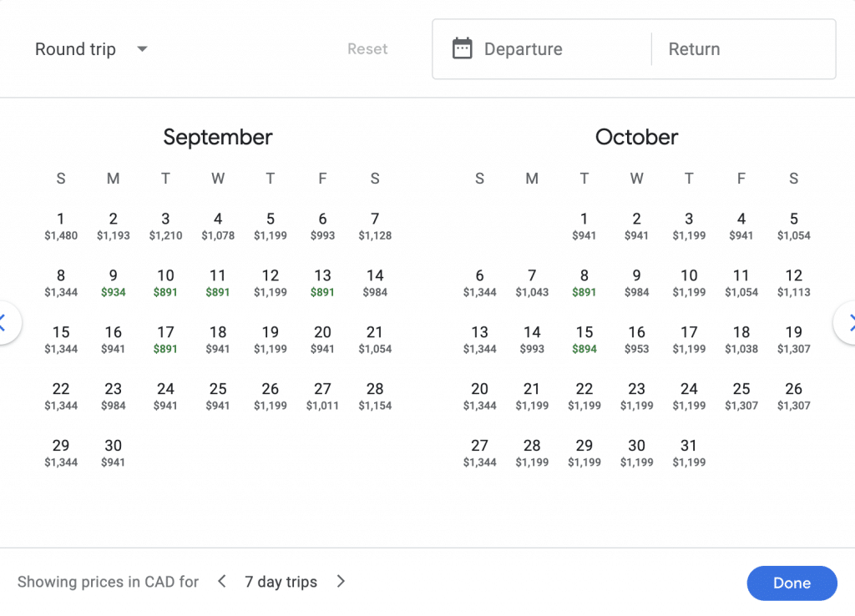
Task: Select October 8 priced at $891
Action: point(584,282)
